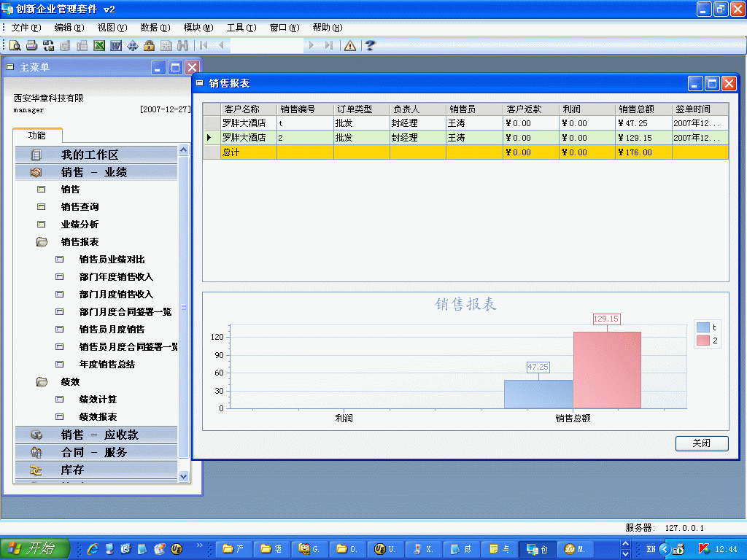Open 年度销售总结 report

point(107,365)
